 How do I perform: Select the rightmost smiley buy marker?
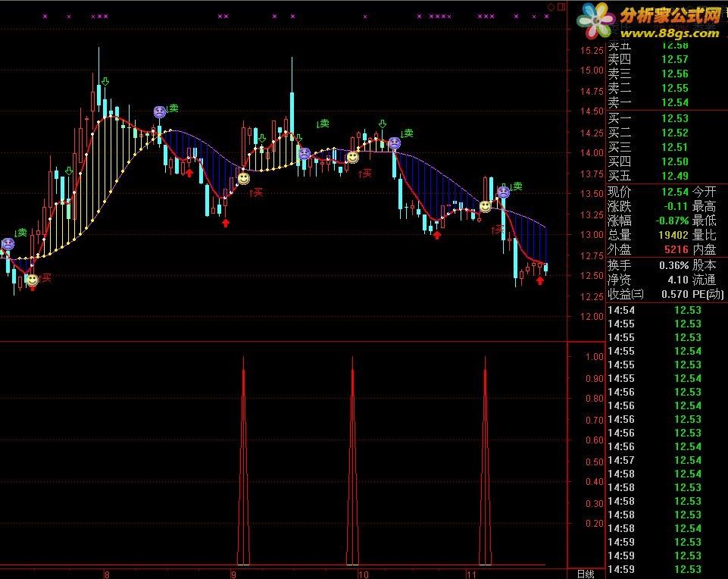pyautogui.click(x=485, y=206)
